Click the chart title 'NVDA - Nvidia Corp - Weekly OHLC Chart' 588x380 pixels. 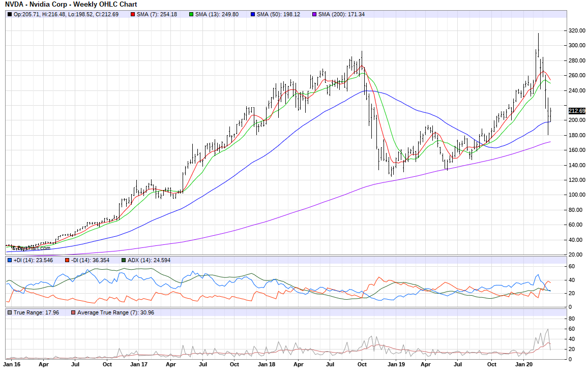71,5
